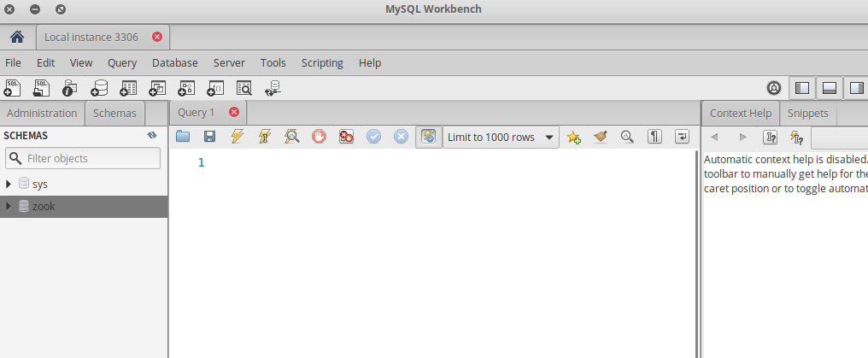Viewport: 868px width, 358px height.
Task: Beautify the SQL with the broom icon
Action: pyautogui.click(x=601, y=137)
